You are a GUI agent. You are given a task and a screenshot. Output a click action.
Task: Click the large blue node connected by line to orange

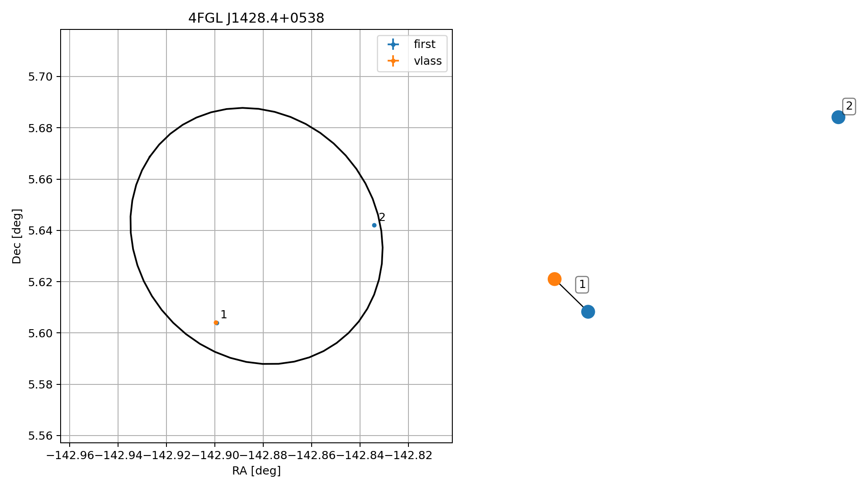pos(588,312)
